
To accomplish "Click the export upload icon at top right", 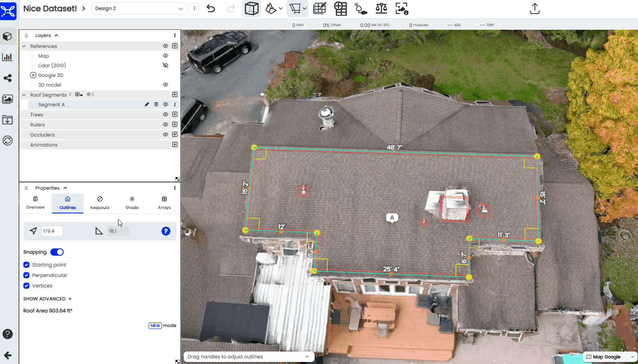I will click(x=534, y=8).
